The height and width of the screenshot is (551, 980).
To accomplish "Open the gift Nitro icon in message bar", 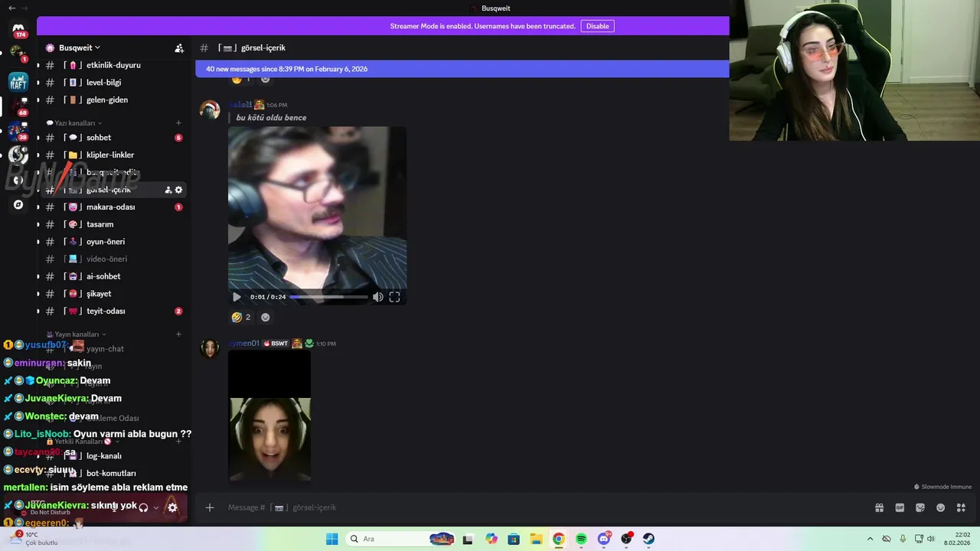I will 879,507.
